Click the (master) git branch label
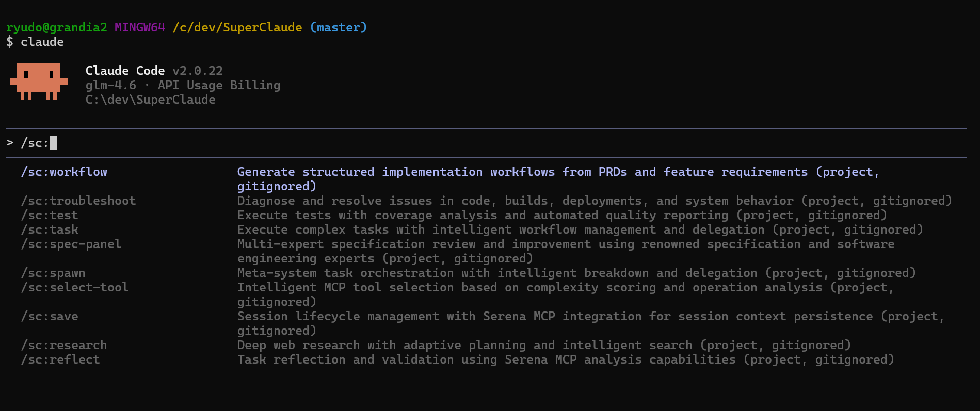 [339, 27]
